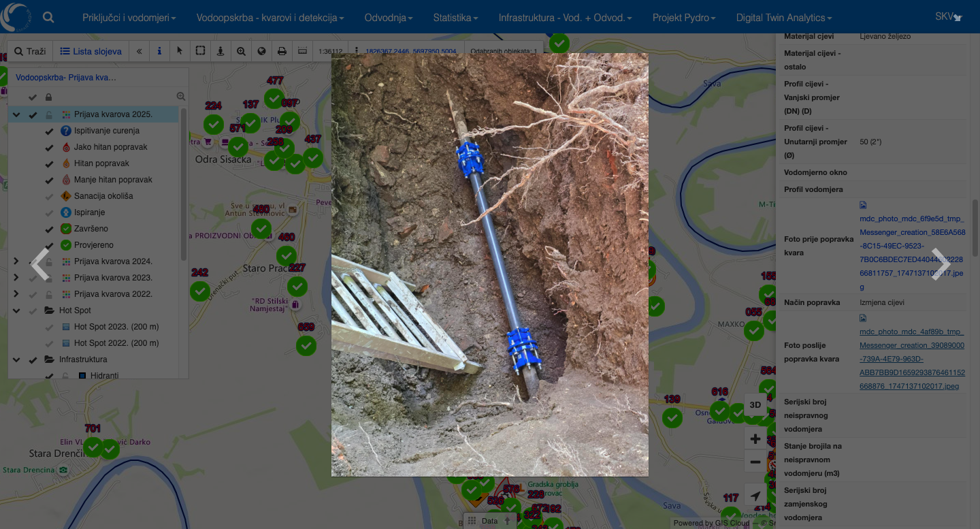The width and height of the screenshot is (980, 529).
Task: Open the Statistika menu
Action: pyautogui.click(x=455, y=18)
